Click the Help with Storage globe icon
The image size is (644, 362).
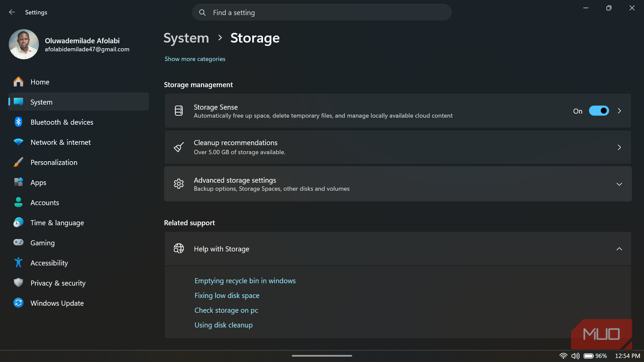tap(179, 248)
